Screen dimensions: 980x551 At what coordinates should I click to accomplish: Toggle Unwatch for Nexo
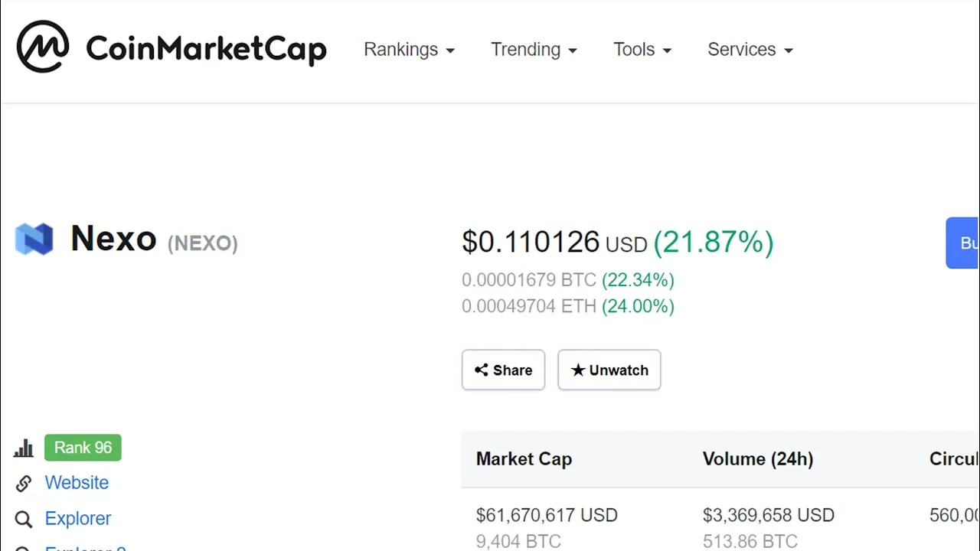(x=609, y=370)
